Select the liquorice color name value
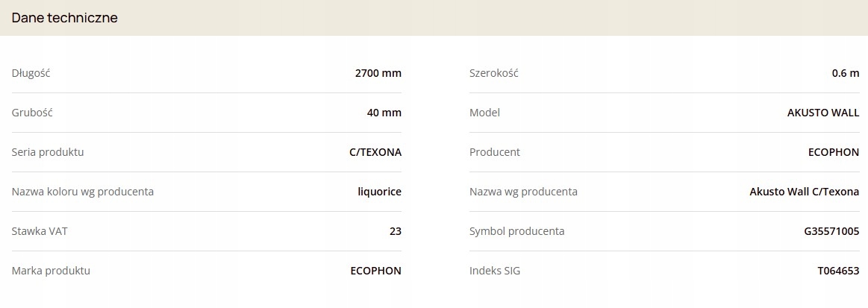Viewport: 868px width, 308px height. tap(379, 192)
